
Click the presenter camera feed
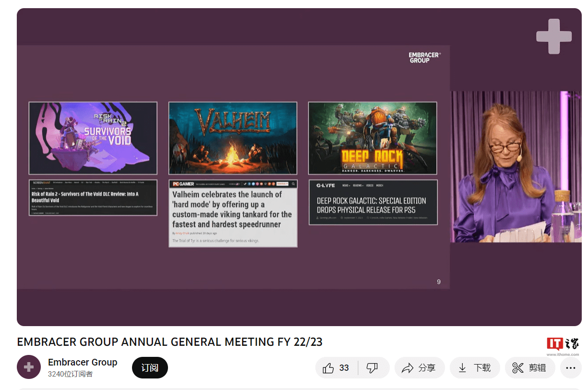pyautogui.click(x=516, y=166)
